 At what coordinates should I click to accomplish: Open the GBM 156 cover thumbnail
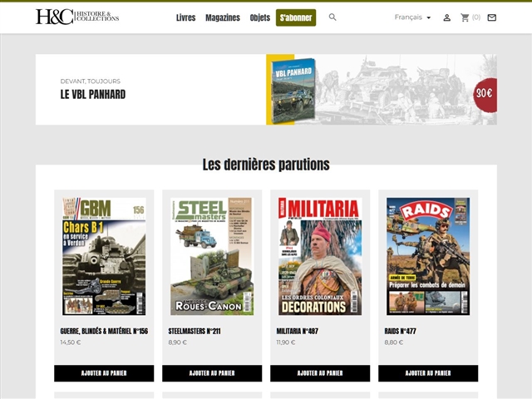[x=104, y=257]
